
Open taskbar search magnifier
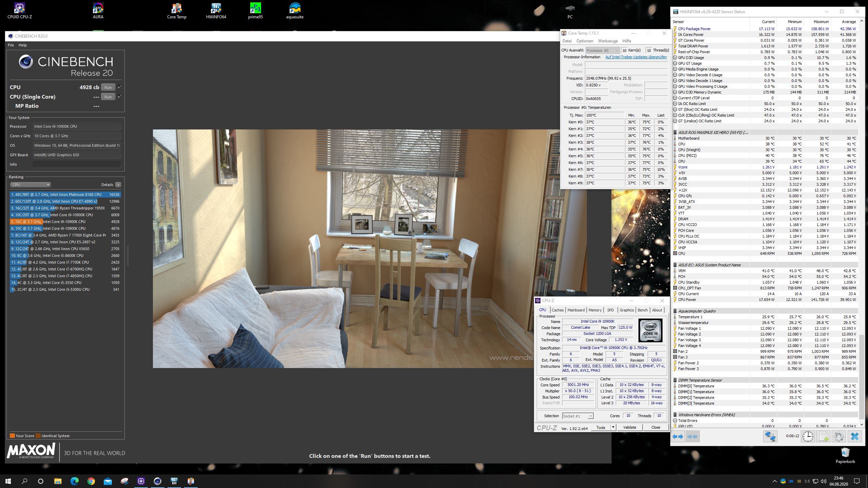[x=24, y=481]
